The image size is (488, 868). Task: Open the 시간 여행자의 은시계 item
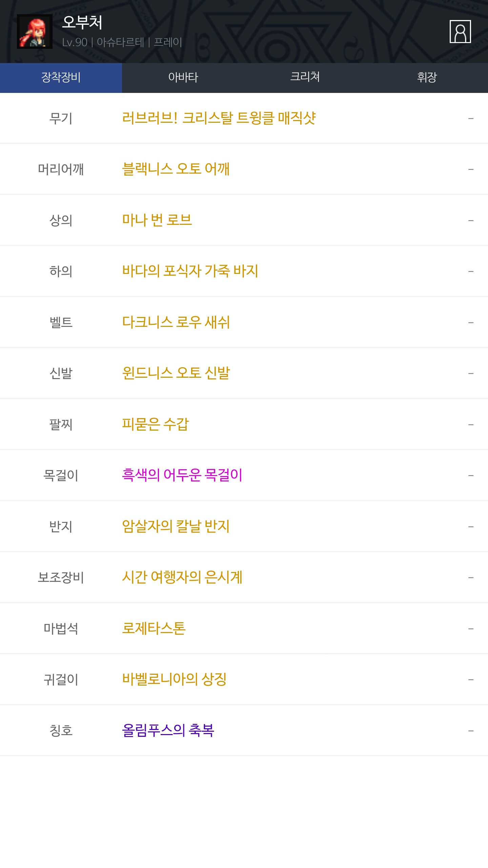point(182,577)
